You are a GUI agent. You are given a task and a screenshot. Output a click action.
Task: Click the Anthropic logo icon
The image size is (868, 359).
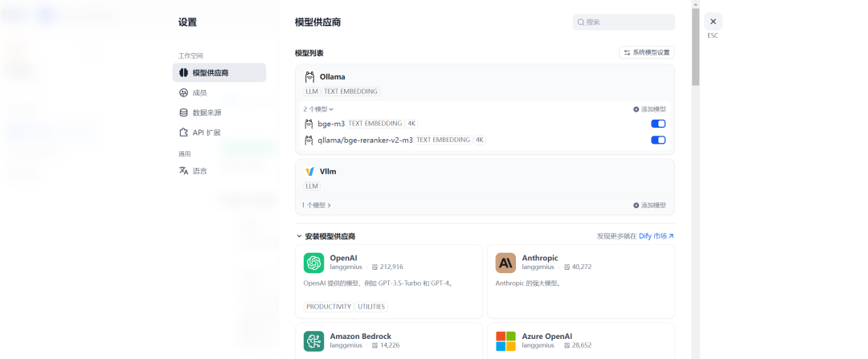pyautogui.click(x=506, y=263)
